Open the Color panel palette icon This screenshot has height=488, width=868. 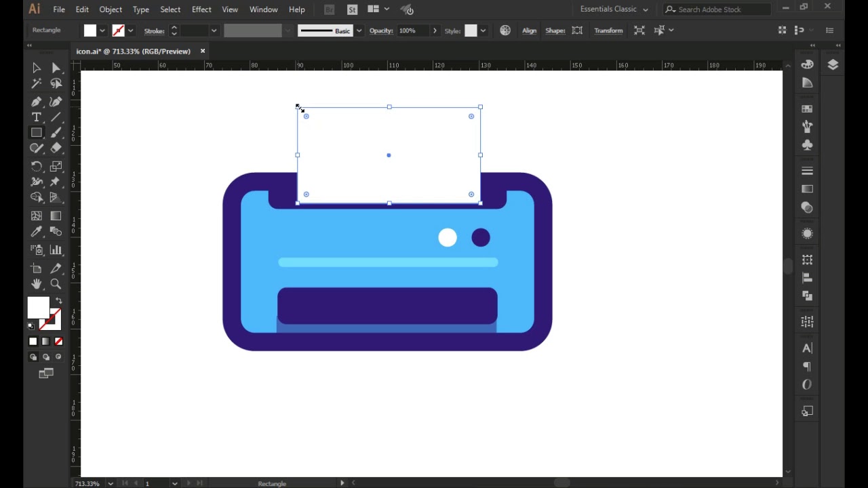point(807,64)
